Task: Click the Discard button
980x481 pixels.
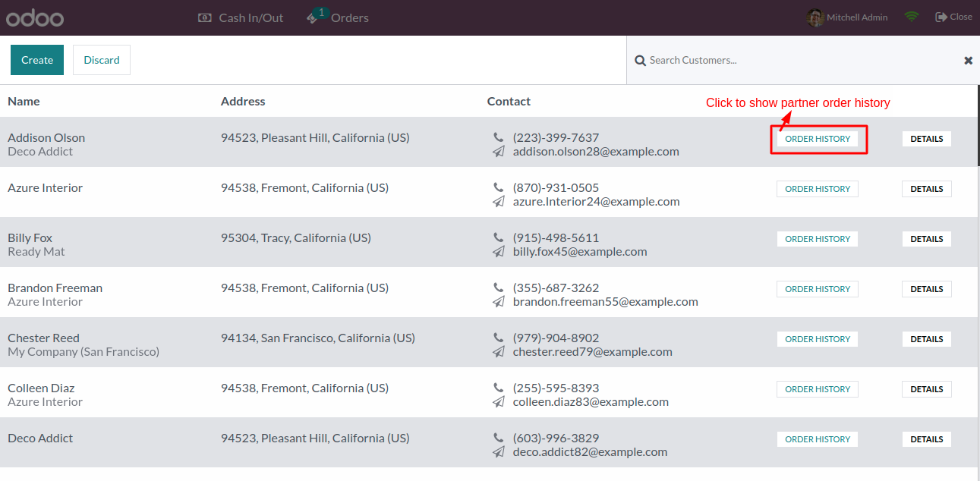Action: point(102,60)
